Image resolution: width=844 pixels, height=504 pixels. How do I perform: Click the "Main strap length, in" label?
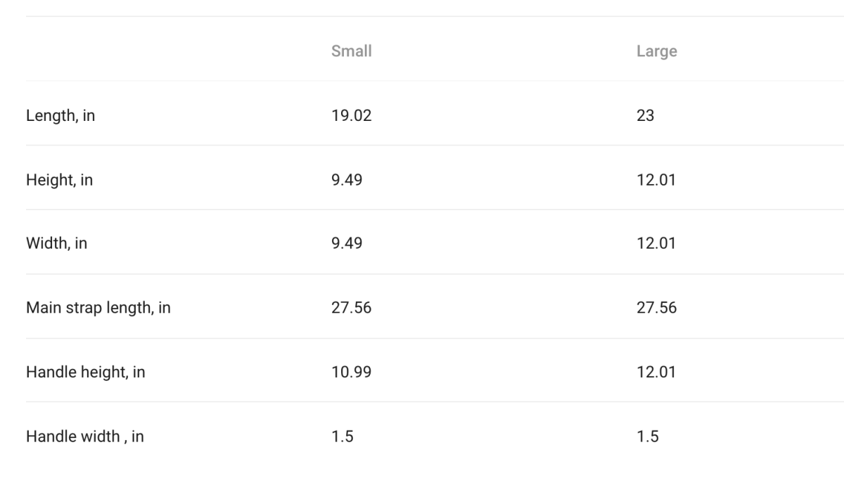(98, 308)
